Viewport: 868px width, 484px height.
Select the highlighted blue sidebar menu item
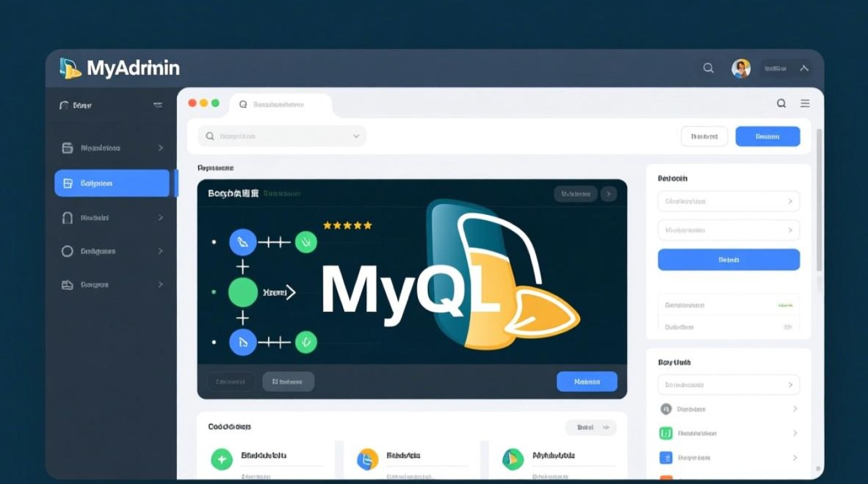coord(112,183)
